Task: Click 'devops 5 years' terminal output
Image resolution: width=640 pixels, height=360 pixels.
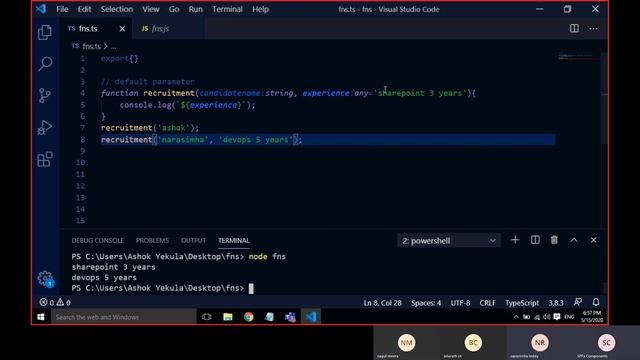Action: tap(104, 278)
